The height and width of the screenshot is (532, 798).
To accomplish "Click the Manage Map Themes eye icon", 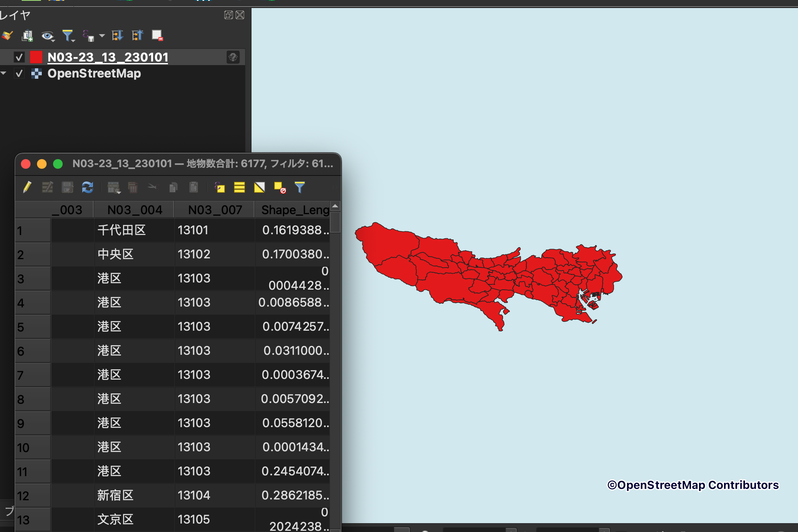I will 48,35.
